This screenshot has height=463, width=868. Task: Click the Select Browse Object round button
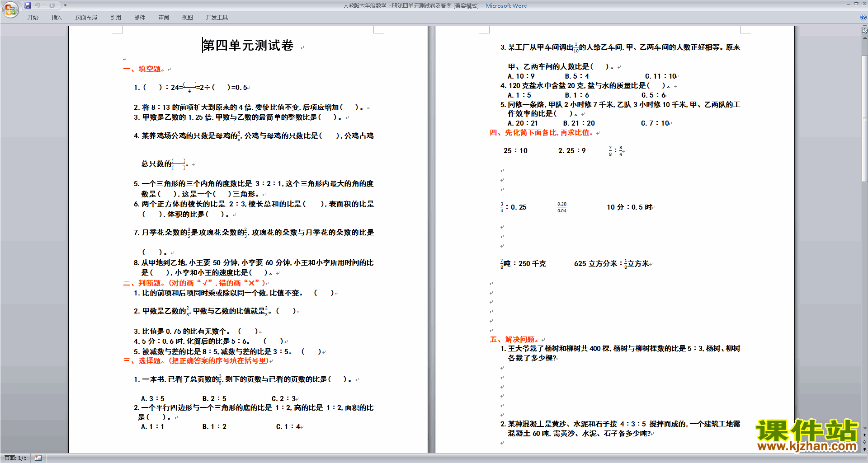[864, 442]
